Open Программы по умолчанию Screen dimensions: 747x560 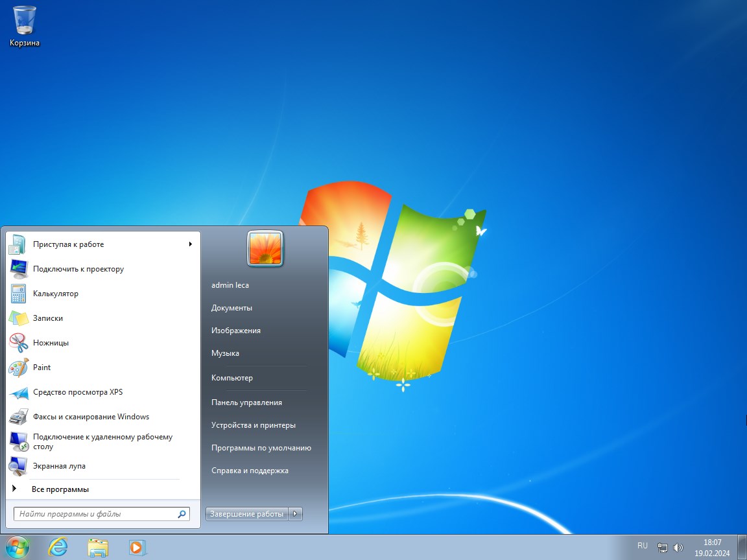click(x=261, y=448)
